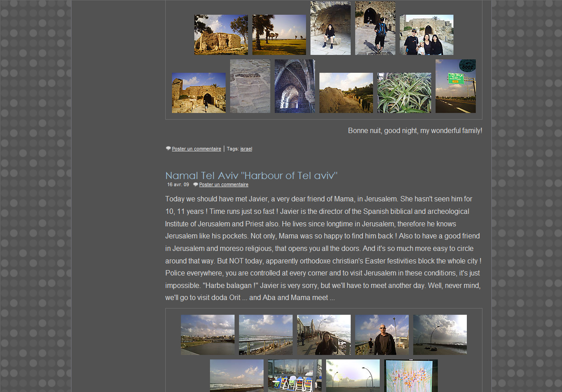Open photo of hiker with blue backpack

375,28
